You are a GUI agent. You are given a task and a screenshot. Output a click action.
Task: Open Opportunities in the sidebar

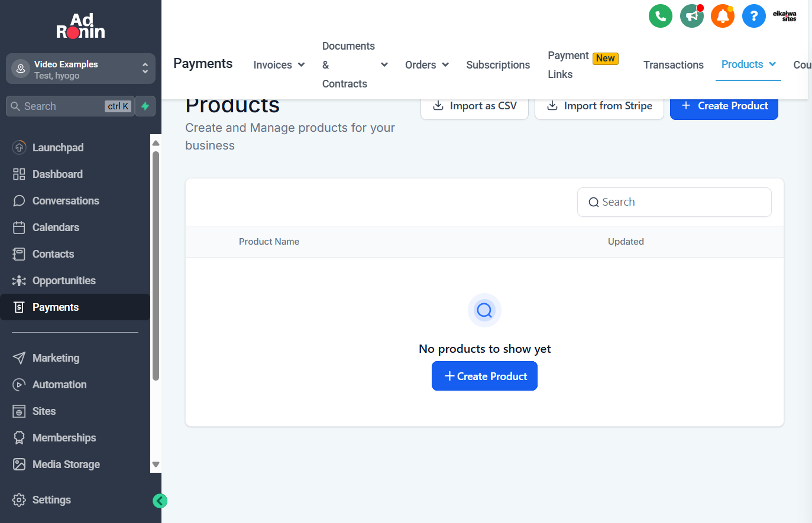point(75,281)
